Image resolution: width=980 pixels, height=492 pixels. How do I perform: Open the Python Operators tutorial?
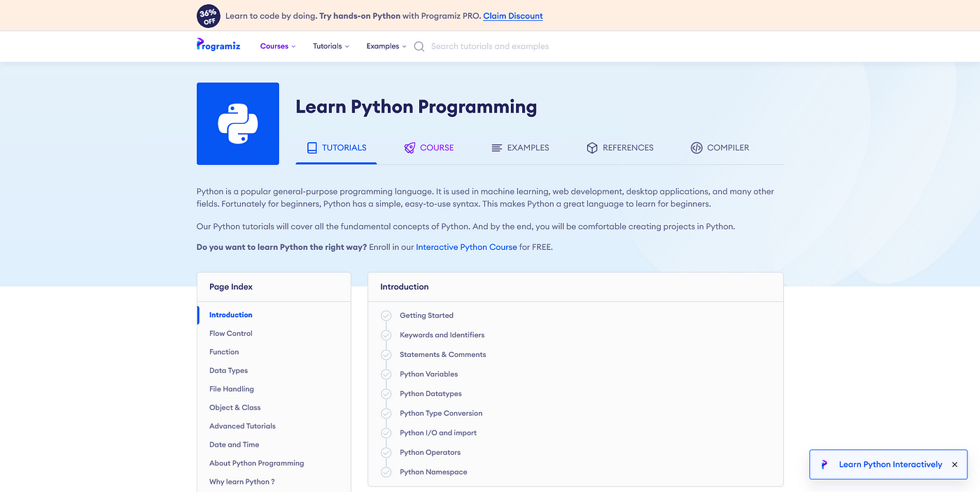click(x=430, y=453)
